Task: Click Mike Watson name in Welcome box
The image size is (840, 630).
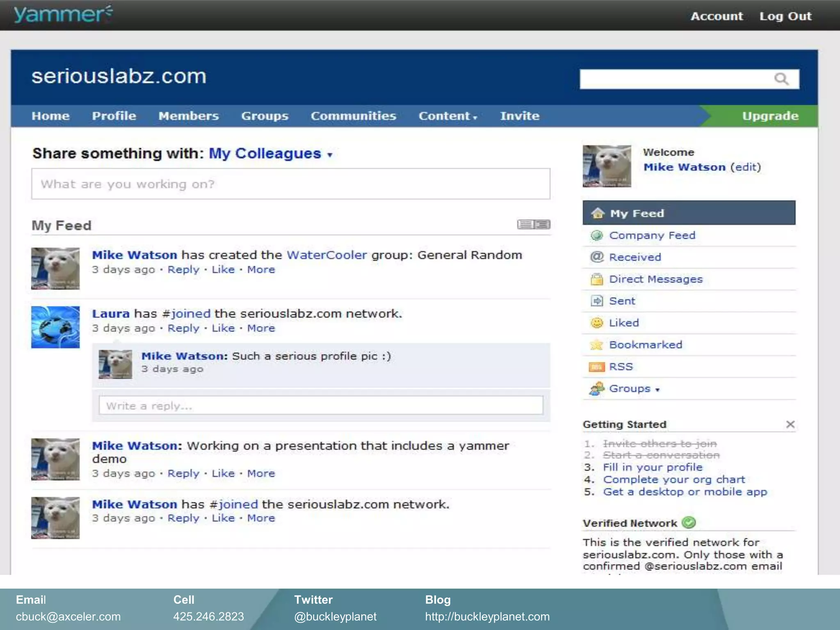Action: tap(685, 167)
